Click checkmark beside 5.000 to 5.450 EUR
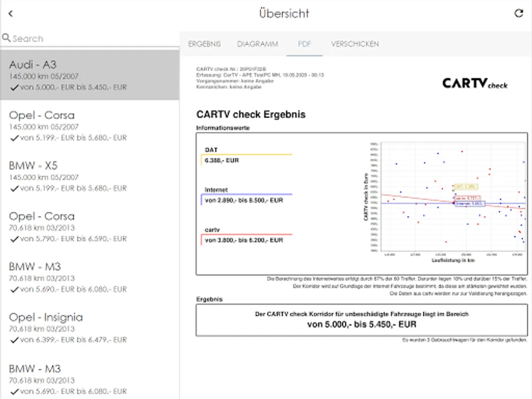532x399 pixels. [x=14, y=88]
